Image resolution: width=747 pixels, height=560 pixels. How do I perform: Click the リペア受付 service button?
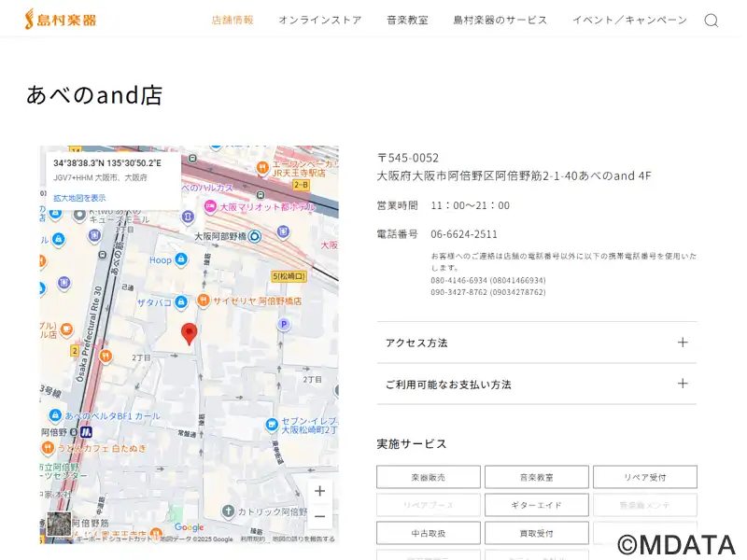[645, 477]
